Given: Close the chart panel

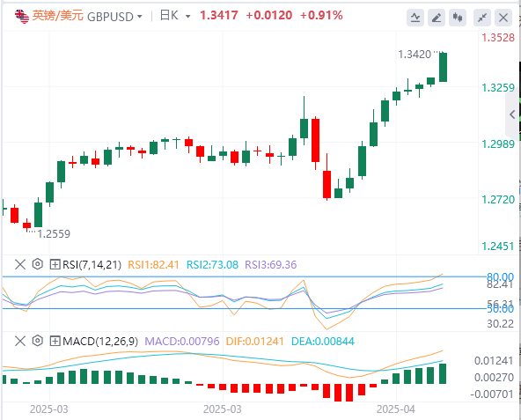Looking at the screenshot, I should pos(503,18).
